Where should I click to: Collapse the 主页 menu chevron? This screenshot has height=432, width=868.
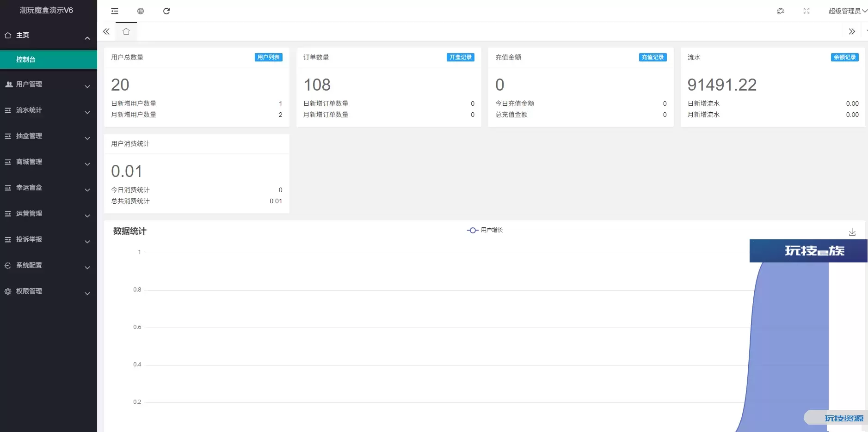87,38
